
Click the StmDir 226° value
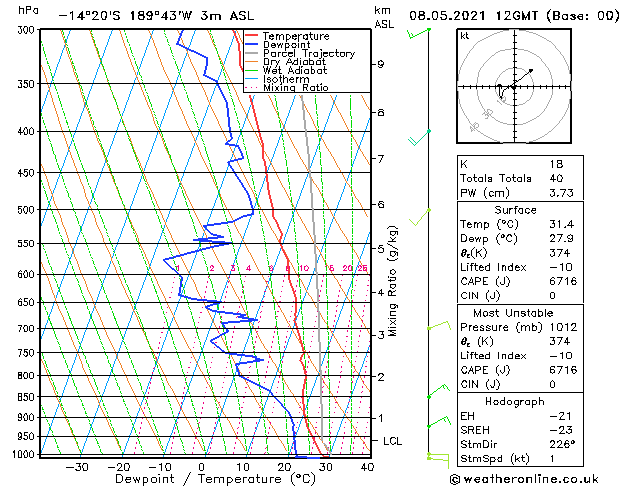(562, 444)
